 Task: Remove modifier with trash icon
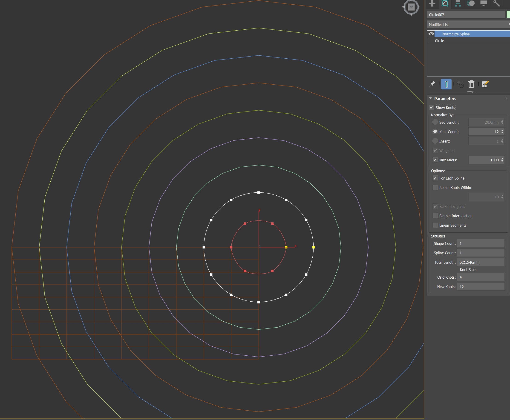tap(471, 84)
